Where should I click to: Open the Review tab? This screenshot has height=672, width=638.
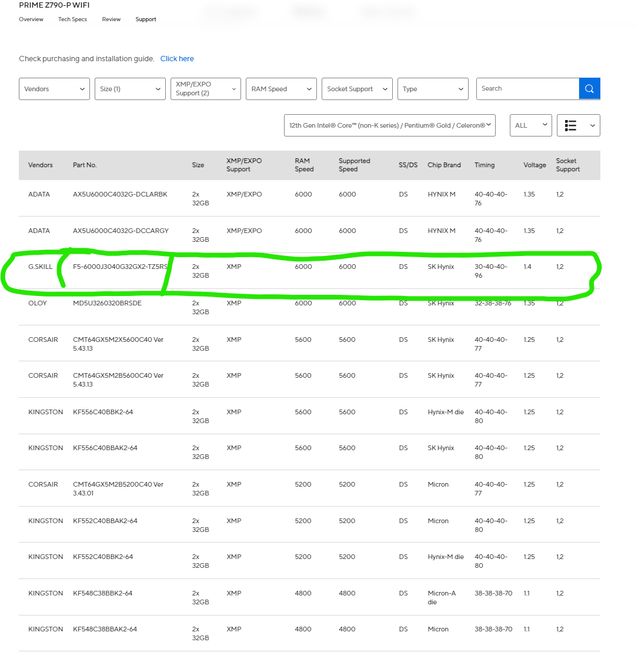tap(111, 19)
